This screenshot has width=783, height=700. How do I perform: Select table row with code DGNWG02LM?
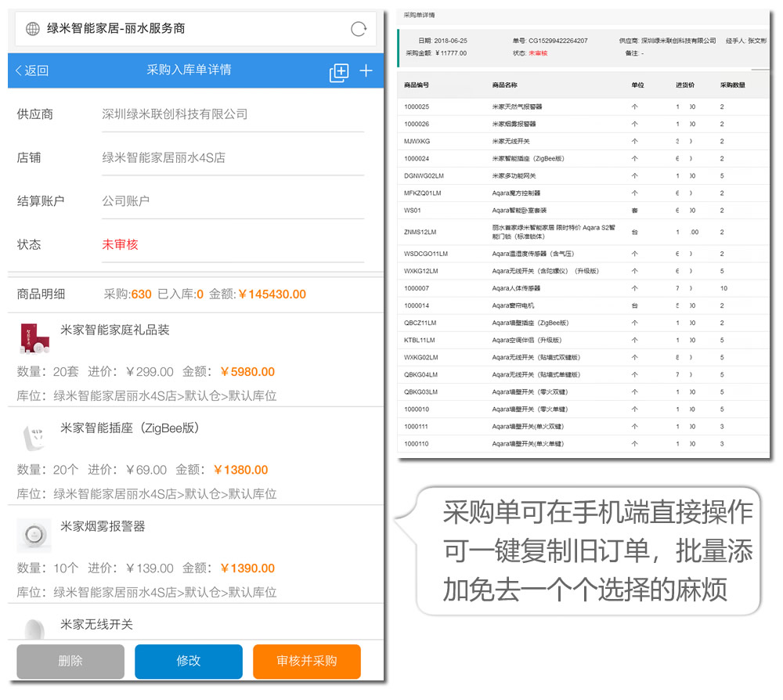coord(583,175)
